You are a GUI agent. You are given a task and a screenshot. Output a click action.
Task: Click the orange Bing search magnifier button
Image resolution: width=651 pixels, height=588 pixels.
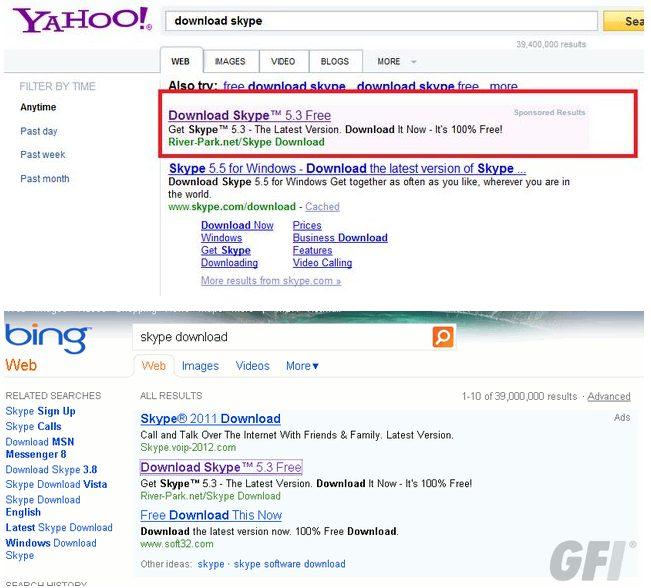coord(443,336)
